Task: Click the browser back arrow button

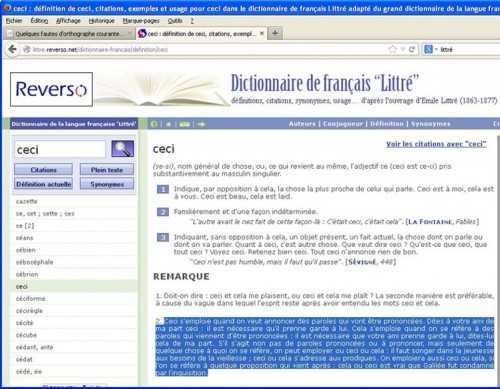Action: (x=13, y=49)
